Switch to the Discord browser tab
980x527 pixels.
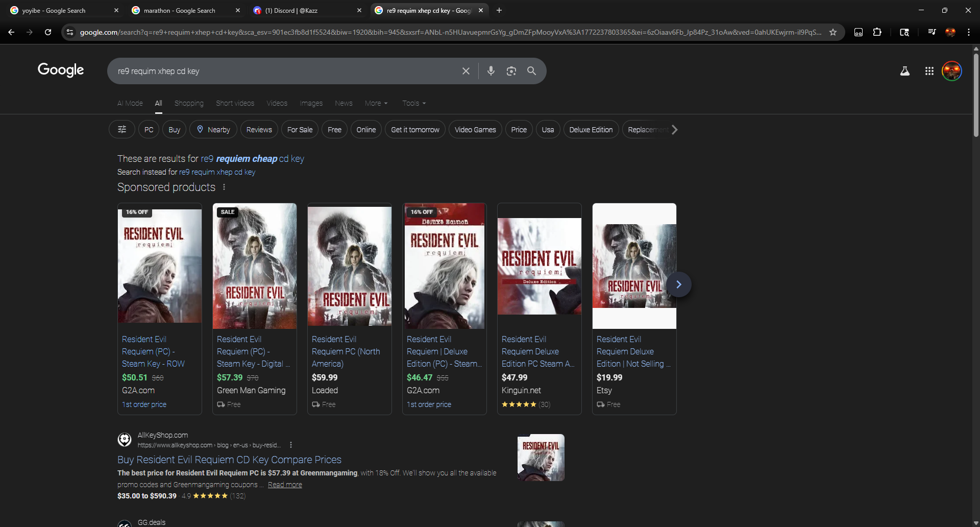296,10
